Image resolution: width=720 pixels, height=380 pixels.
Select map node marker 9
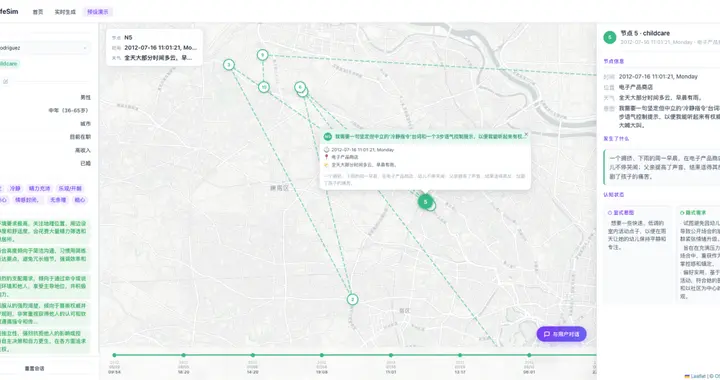(x=262, y=55)
